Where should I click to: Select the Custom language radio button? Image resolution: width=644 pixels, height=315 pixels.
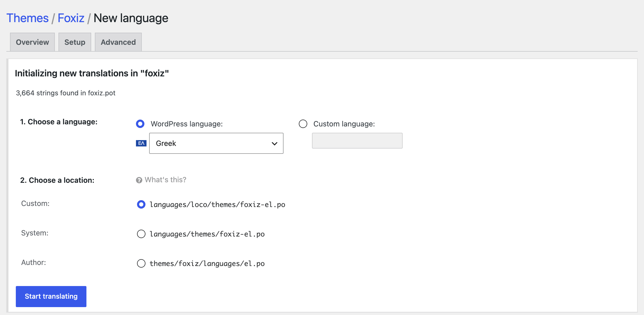pyautogui.click(x=303, y=124)
